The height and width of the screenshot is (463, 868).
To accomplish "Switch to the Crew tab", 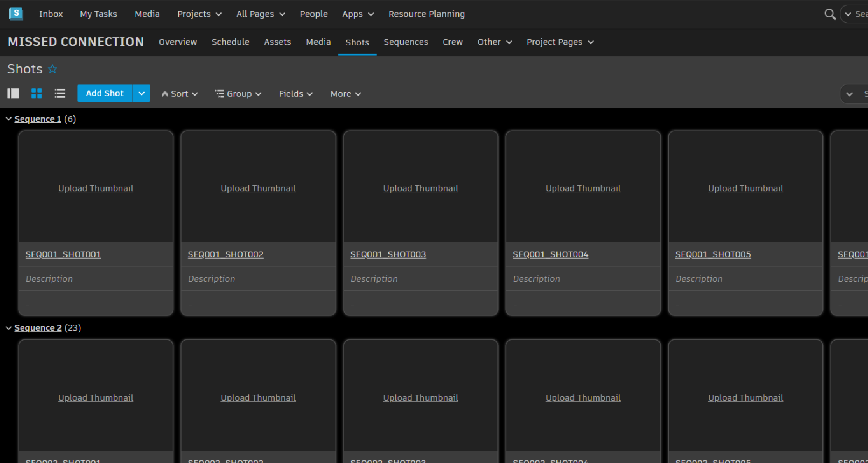I will point(453,42).
